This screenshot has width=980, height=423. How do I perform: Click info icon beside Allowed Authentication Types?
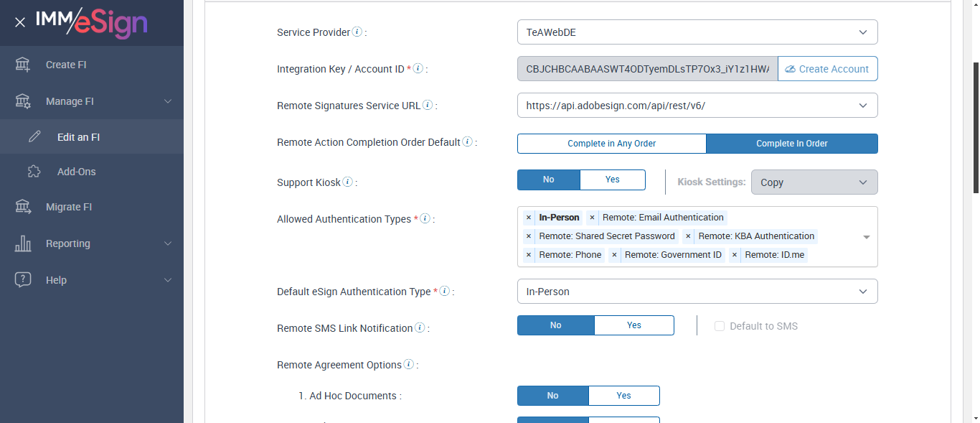(x=425, y=219)
